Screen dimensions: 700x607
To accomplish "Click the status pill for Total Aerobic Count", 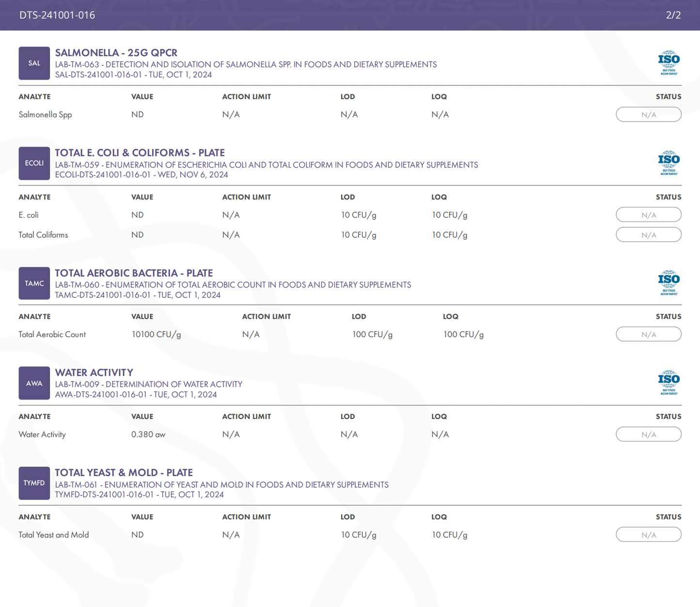I will click(648, 334).
